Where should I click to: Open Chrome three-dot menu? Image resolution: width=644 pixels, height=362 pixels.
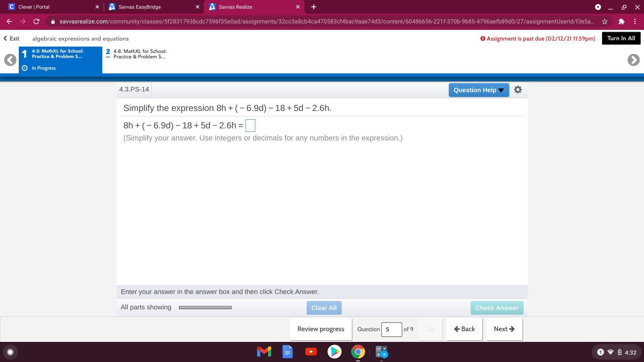[635, 21]
